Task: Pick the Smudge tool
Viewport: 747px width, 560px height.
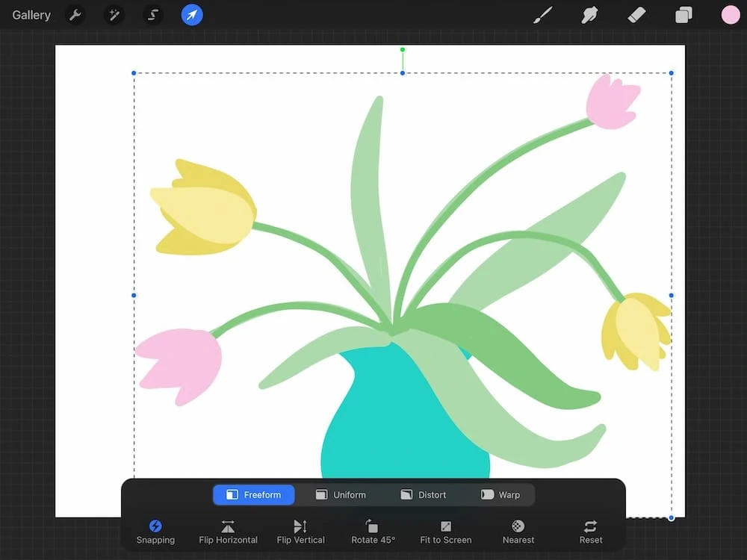Action: pos(590,15)
